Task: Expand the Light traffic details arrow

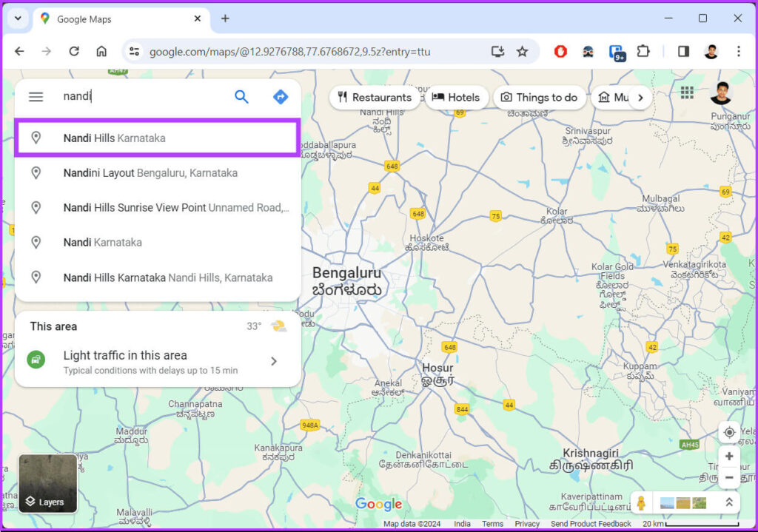Action: (x=273, y=361)
